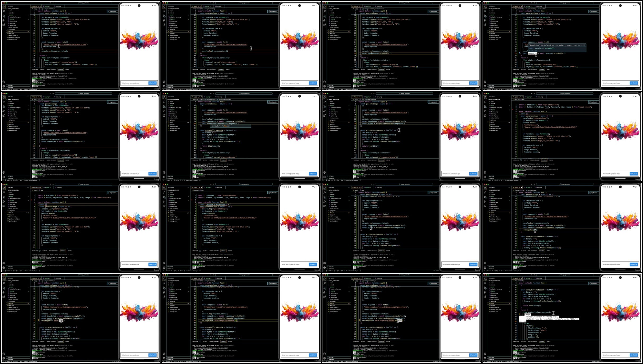Click yellow lightbulb beside the selected Image code block
The image size is (643, 364).
pyautogui.click(x=520, y=314)
